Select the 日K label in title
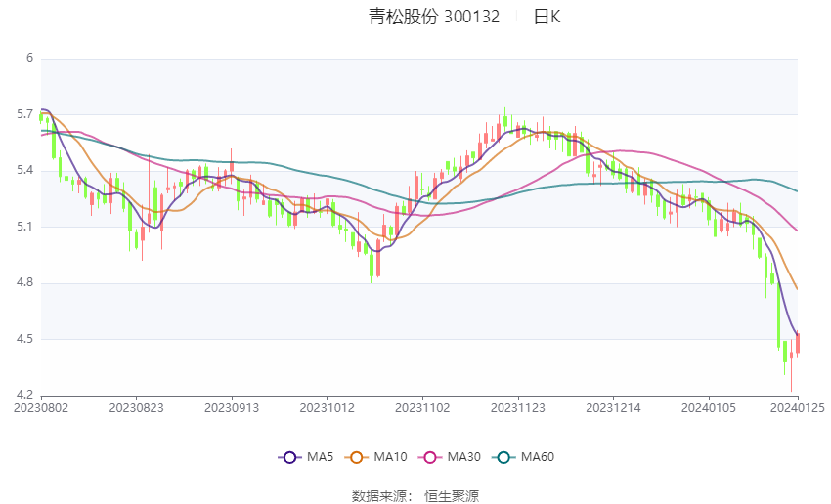Image resolution: width=831 pixels, height=504 pixels. click(x=547, y=17)
